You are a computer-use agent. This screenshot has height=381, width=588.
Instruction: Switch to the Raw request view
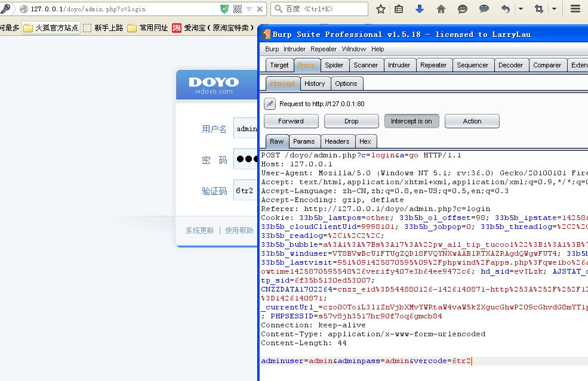point(277,141)
